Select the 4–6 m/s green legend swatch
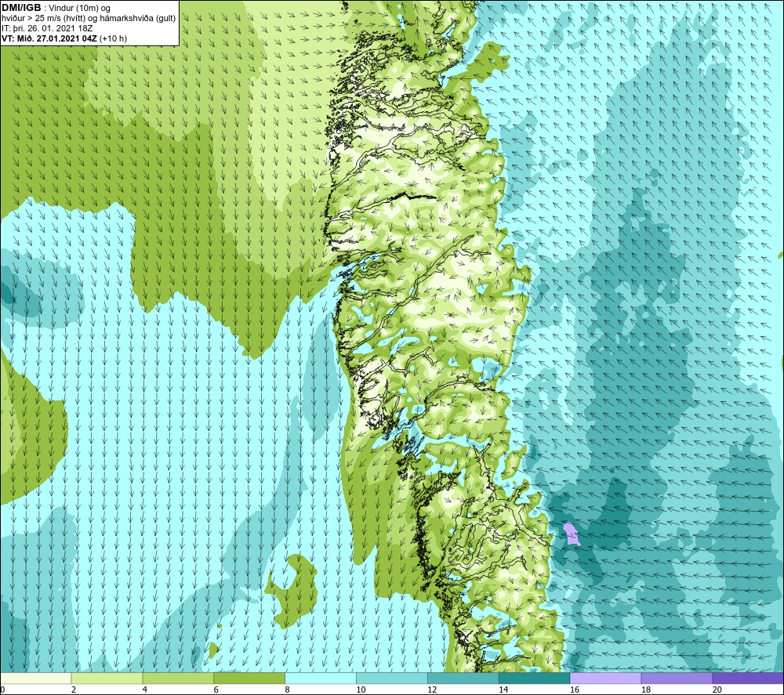This screenshot has width=784, height=695. pos(178,678)
